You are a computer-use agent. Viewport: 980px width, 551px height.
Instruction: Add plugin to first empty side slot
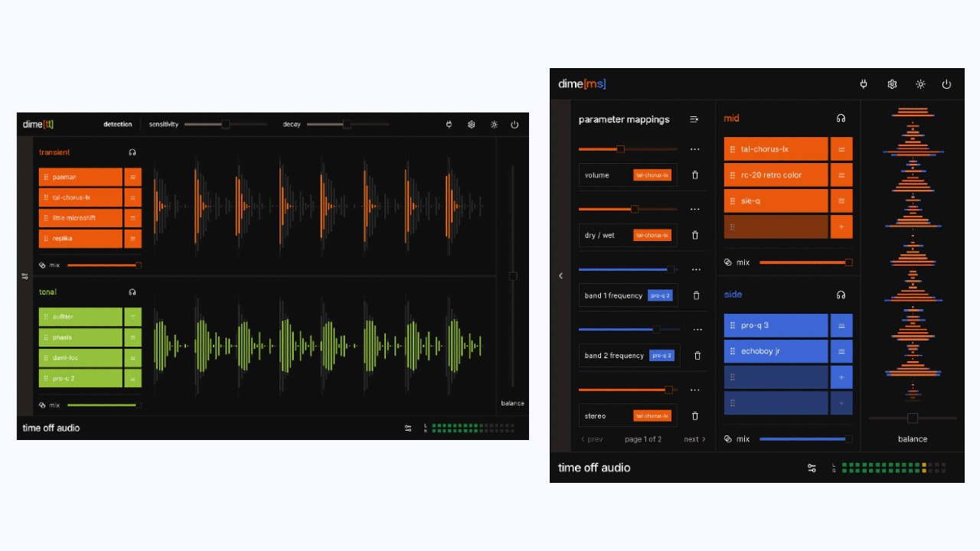841,377
